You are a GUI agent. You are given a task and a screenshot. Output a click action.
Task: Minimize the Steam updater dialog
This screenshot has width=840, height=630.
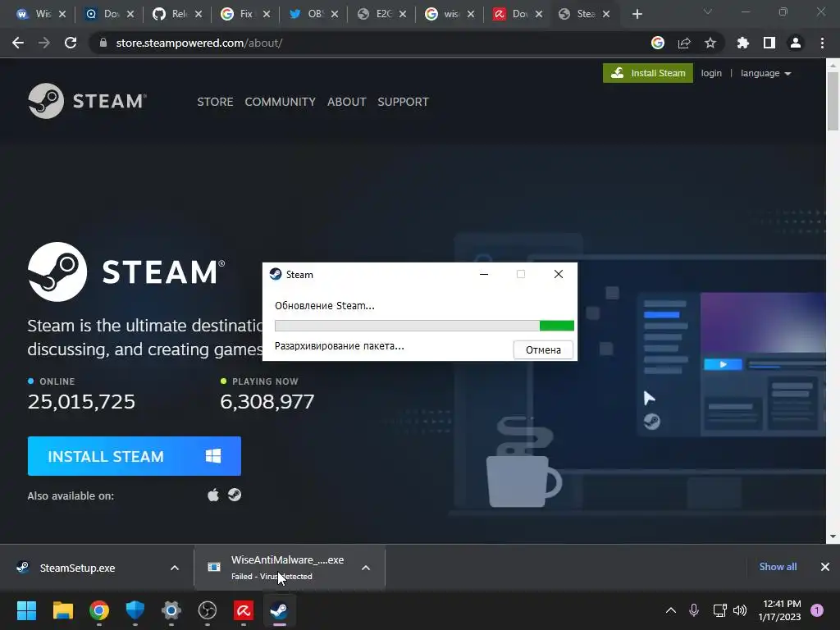[x=484, y=274]
